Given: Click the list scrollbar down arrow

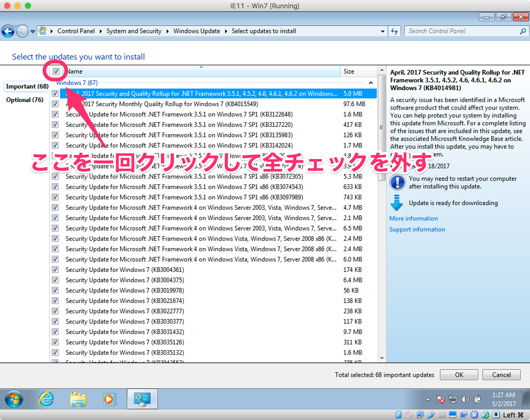Looking at the screenshot, I should (382, 358).
